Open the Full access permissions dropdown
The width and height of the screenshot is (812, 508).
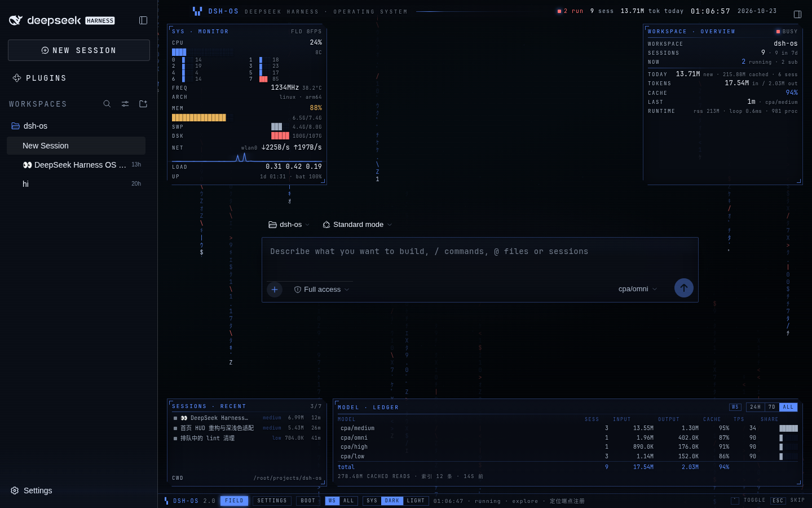tap(322, 290)
